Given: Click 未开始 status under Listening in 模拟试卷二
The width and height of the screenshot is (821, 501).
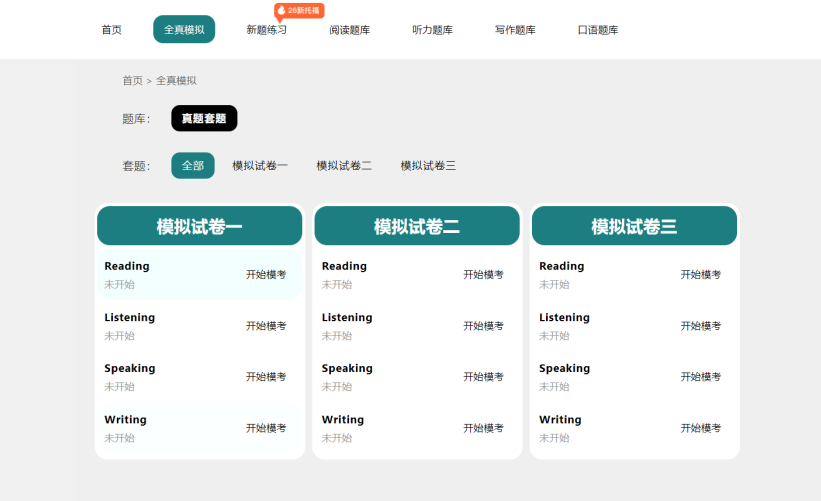Looking at the screenshot, I should click(x=337, y=336).
